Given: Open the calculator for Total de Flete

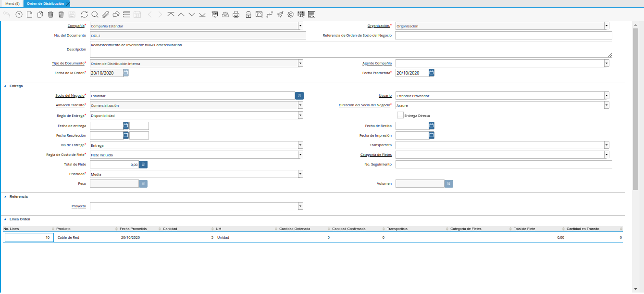Looking at the screenshot, I should click(x=143, y=165).
